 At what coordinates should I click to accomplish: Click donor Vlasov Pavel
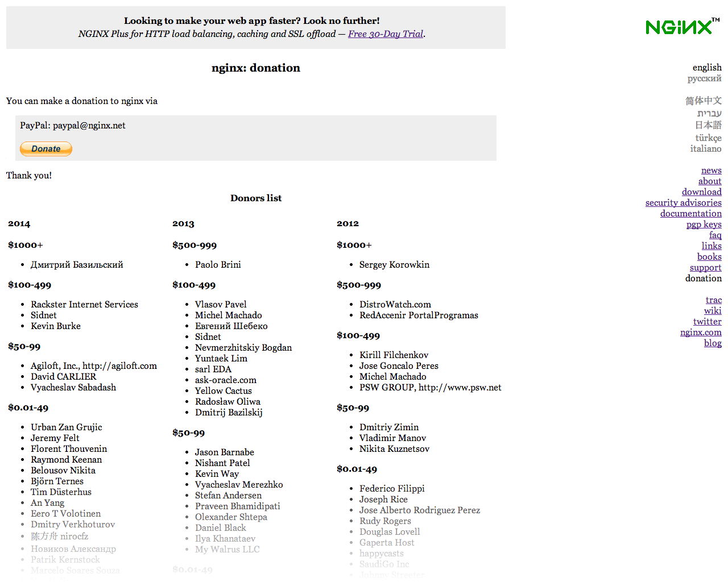pyautogui.click(x=221, y=305)
